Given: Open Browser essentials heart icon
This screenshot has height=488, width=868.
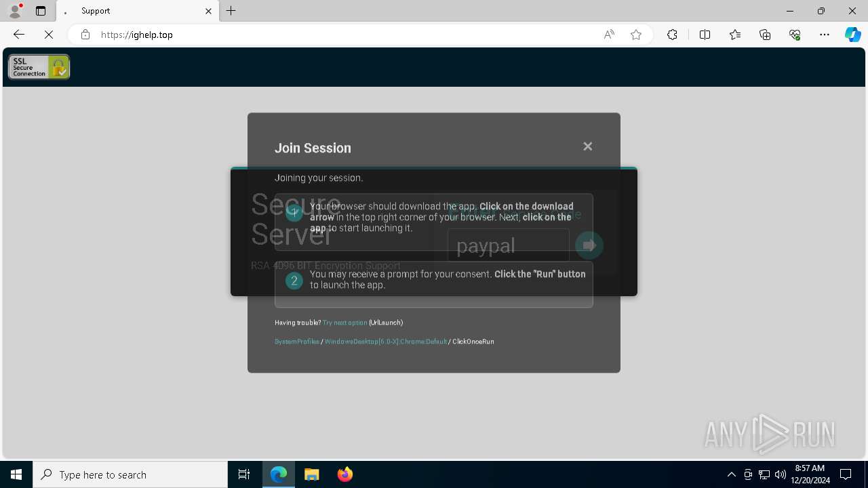Looking at the screenshot, I should (795, 35).
